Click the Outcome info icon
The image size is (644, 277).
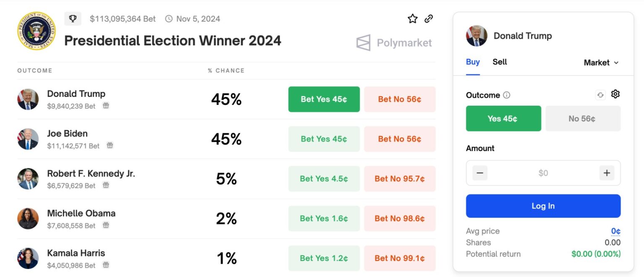click(506, 95)
